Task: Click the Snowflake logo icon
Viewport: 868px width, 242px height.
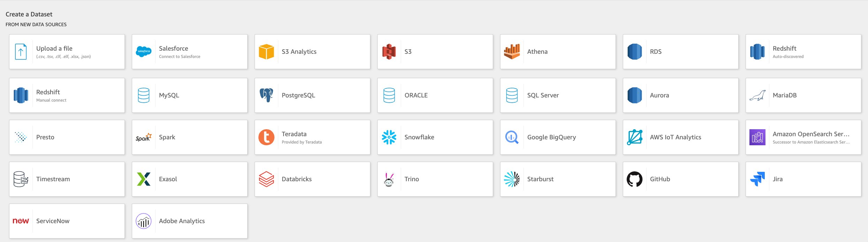Action: pyautogui.click(x=389, y=137)
